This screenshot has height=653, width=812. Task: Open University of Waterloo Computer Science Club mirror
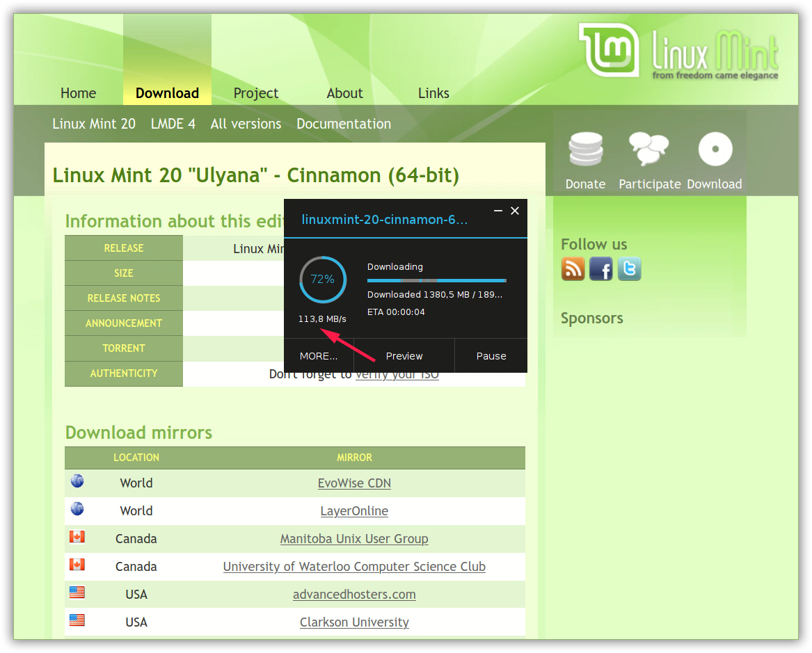coord(354,567)
